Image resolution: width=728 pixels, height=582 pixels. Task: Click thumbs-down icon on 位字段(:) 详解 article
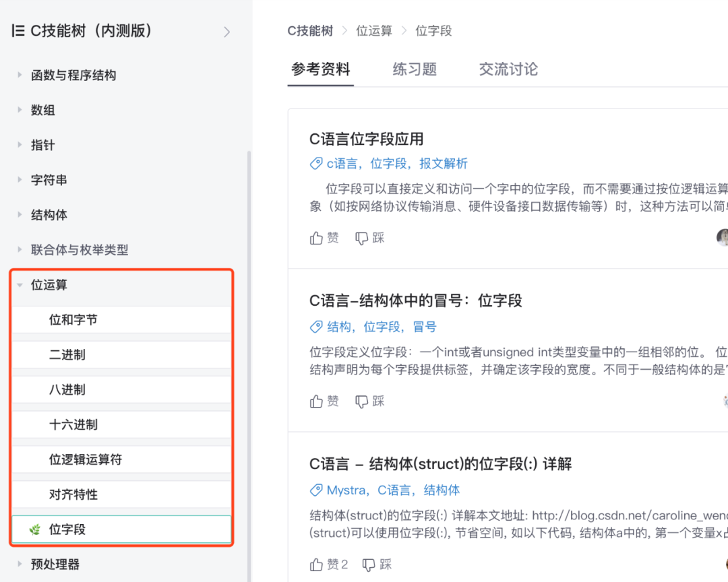coord(369,564)
